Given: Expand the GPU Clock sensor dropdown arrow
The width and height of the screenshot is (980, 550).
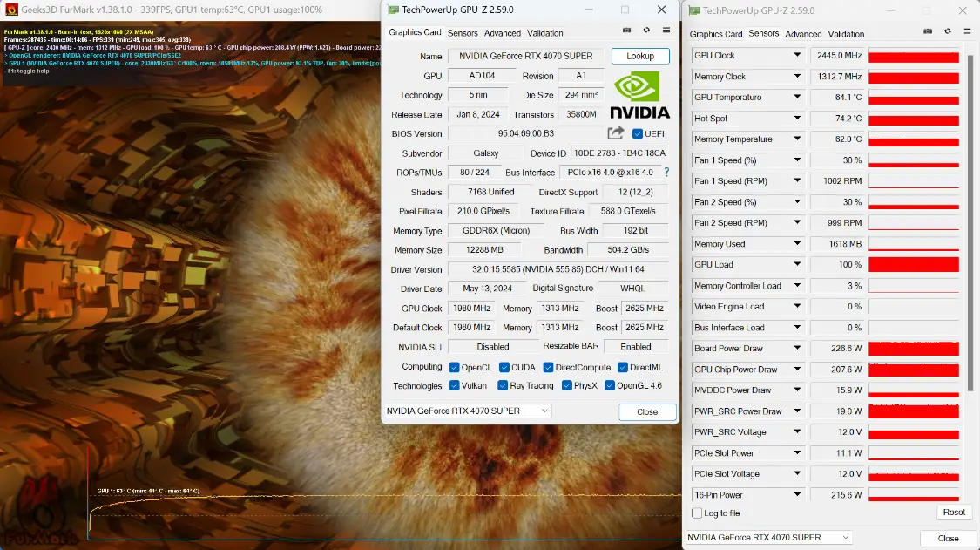Looking at the screenshot, I should point(797,55).
